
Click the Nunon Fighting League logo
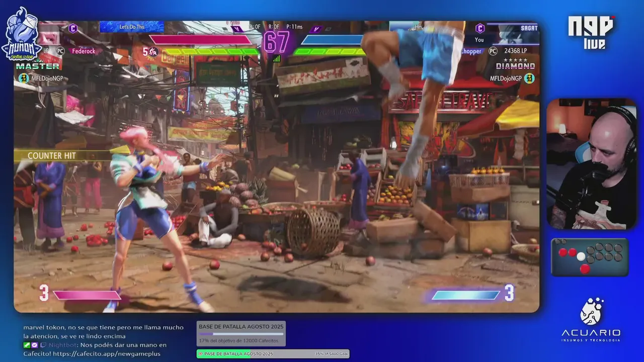[x=22, y=33]
